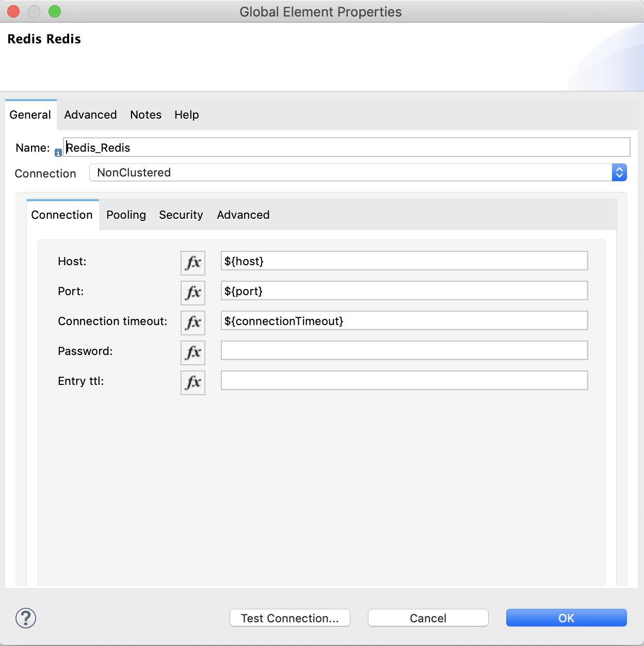Click the Cancel button
The image size is (644, 646).
click(427, 618)
